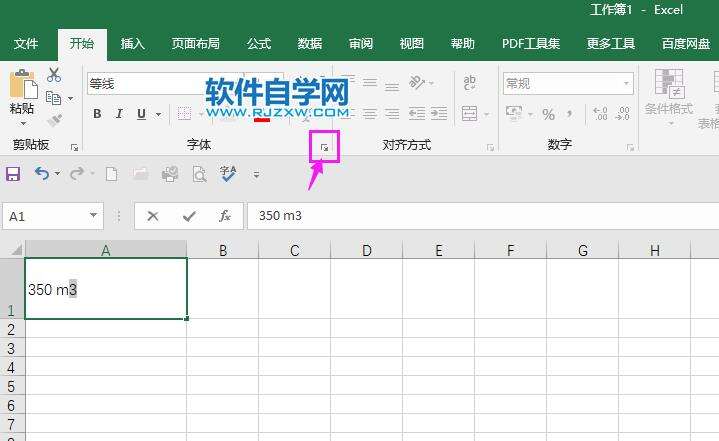Open the 数字 number dialog launcher

[x=631, y=147]
